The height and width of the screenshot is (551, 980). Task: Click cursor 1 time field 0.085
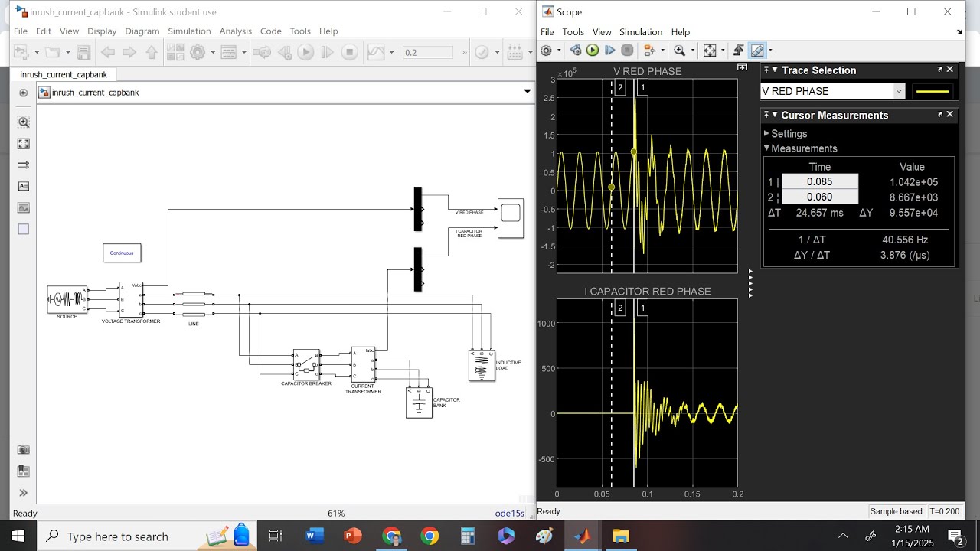click(819, 182)
